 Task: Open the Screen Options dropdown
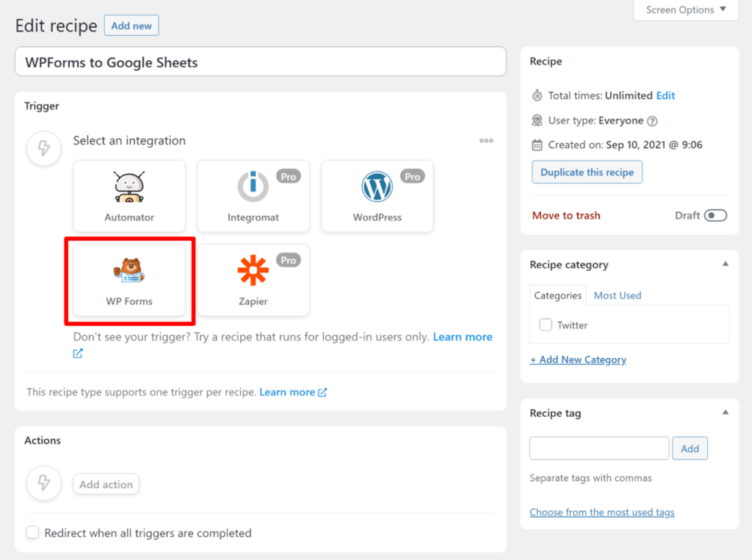686,10
